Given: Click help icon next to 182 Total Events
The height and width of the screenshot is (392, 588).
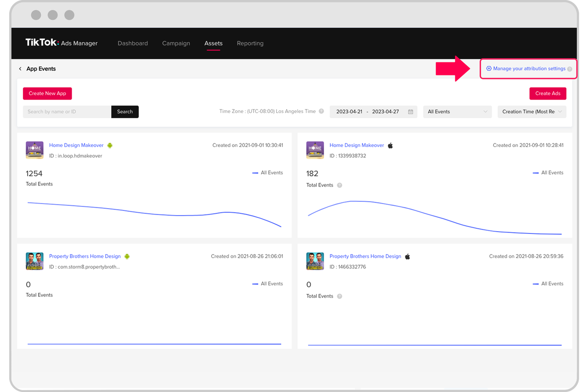Looking at the screenshot, I should click(x=339, y=185).
